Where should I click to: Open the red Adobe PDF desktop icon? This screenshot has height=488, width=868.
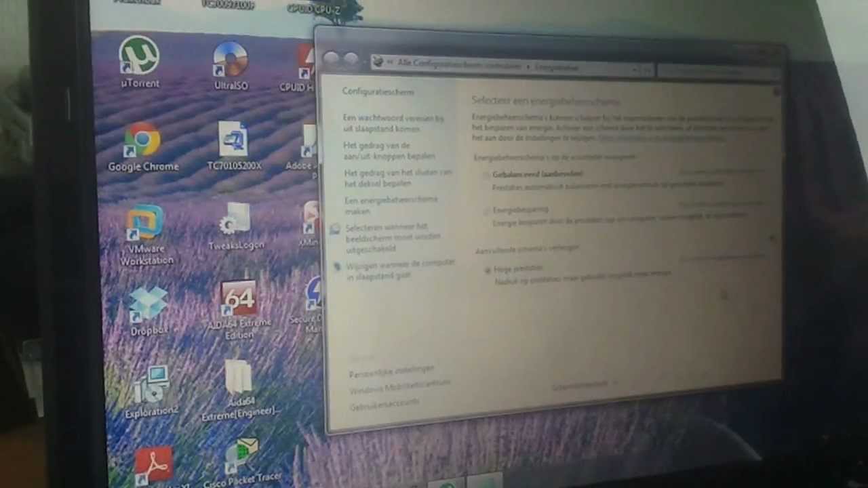154,466
